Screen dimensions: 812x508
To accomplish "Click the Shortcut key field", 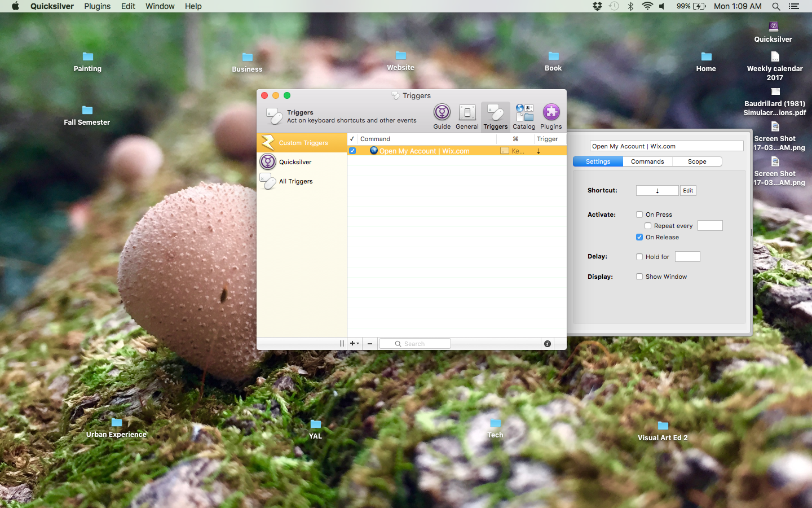I will [657, 191].
